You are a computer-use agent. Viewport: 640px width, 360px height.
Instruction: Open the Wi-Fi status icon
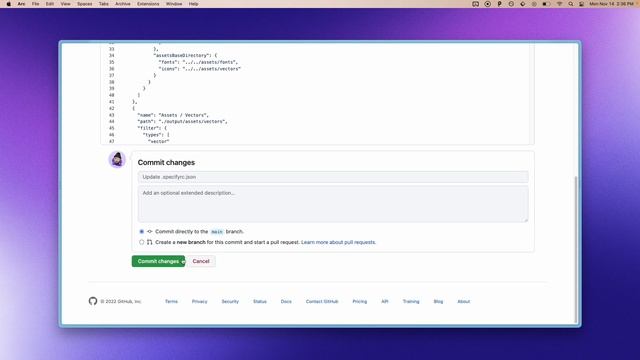pos(560,4)
